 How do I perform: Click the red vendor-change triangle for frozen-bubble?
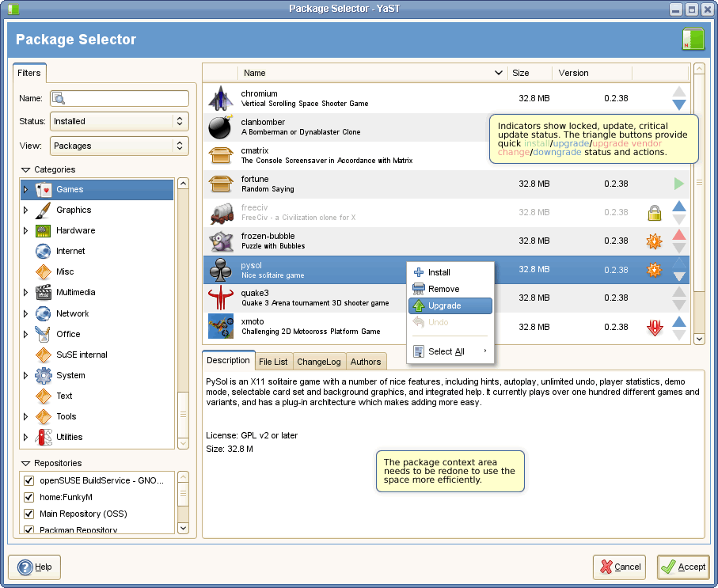point(679,234)
